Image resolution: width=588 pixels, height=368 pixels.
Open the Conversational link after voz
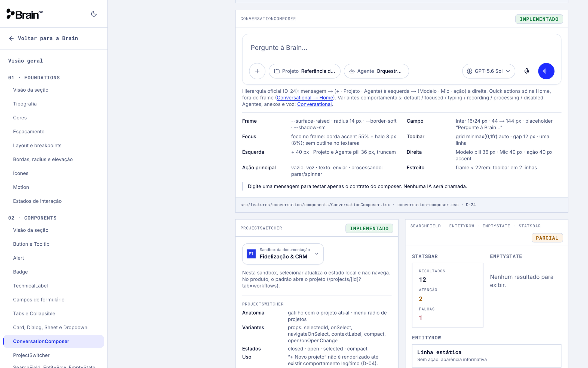click(x=314, y=104)
